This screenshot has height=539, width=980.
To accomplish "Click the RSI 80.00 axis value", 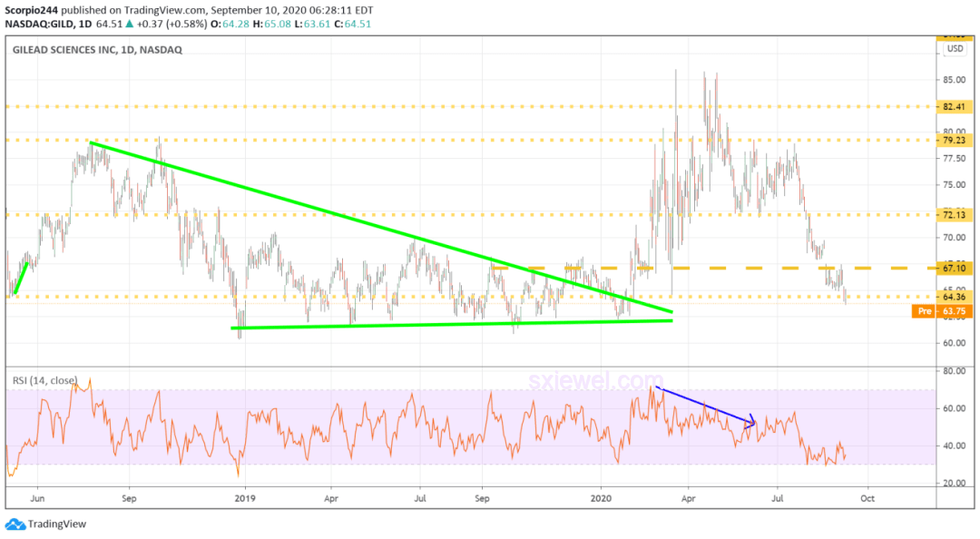I will 954,371.
